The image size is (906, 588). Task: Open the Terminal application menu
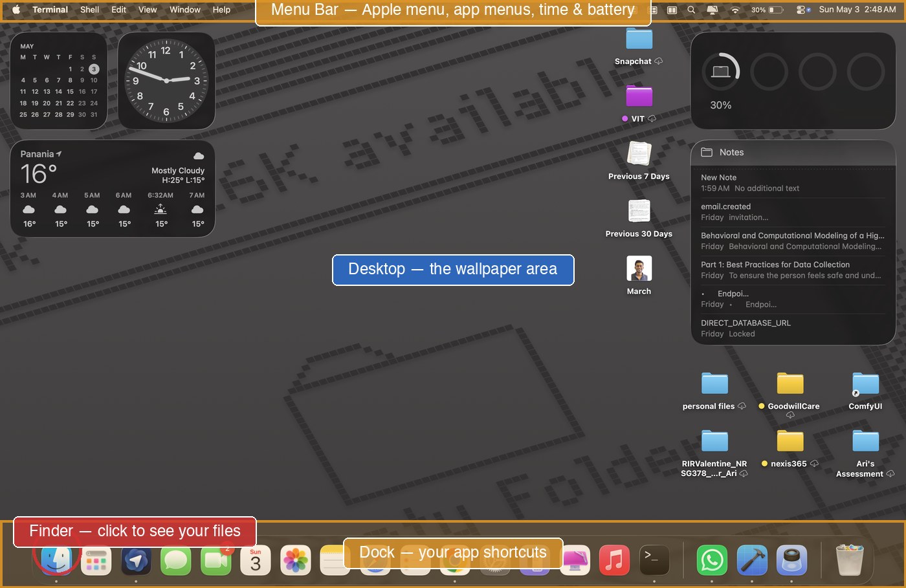click(50, 10)
